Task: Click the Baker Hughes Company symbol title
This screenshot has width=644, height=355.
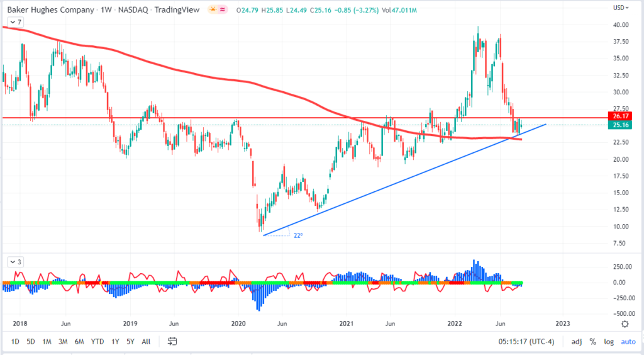Action: click(x=51, y=9)
